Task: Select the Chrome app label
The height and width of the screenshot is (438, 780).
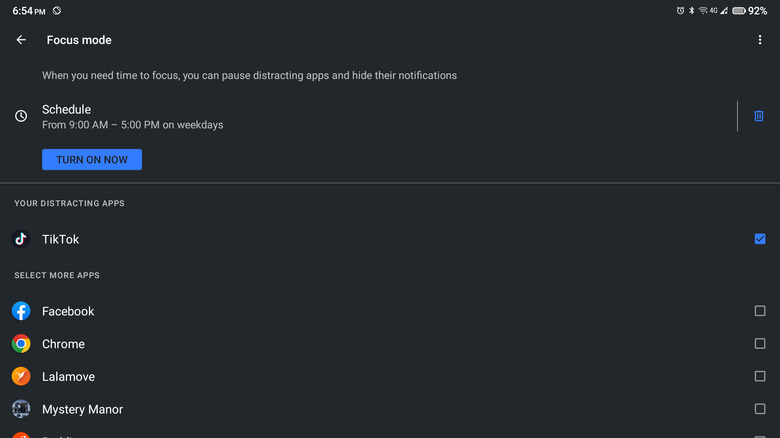Action: pos(63,344)
